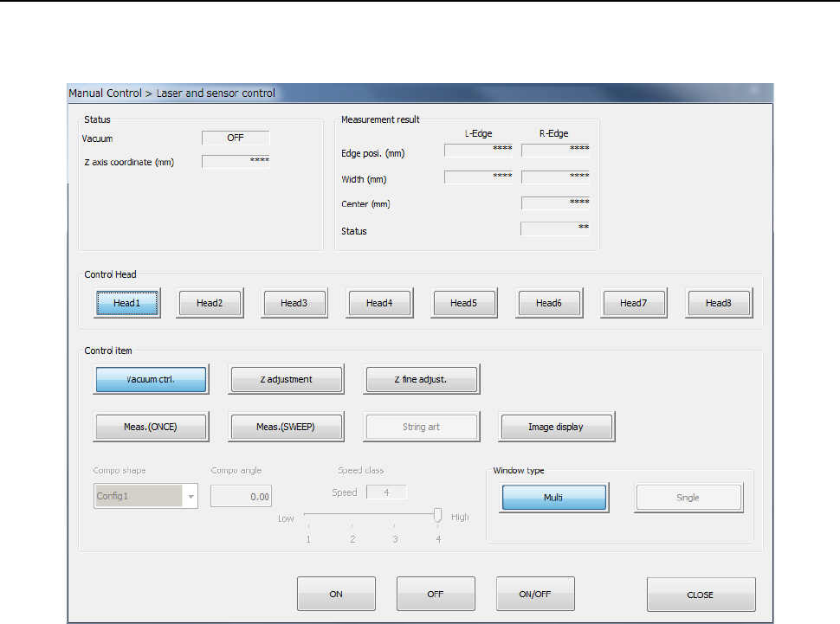This screenshot has height=624, width=840.
Task: Click the String art button
Action: pyautogui.click(x=421, y=427)
